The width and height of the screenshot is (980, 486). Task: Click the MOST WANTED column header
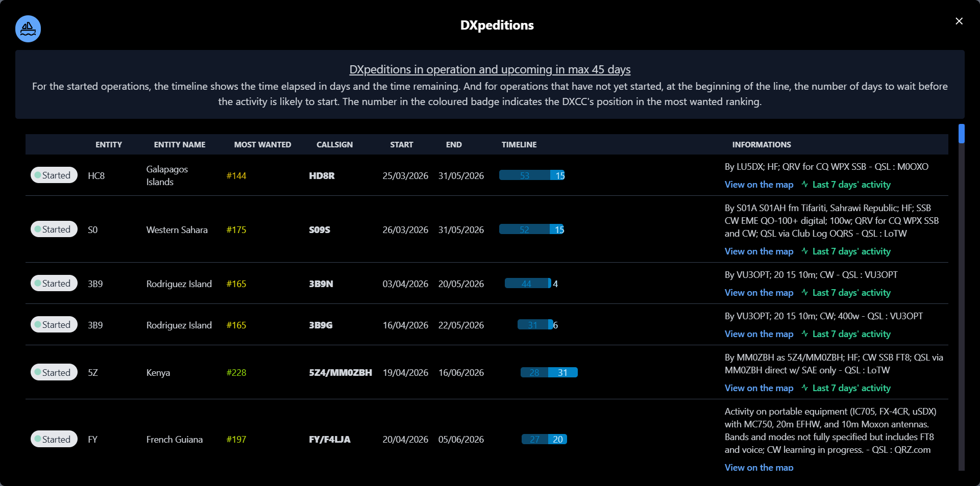(262, 145)
